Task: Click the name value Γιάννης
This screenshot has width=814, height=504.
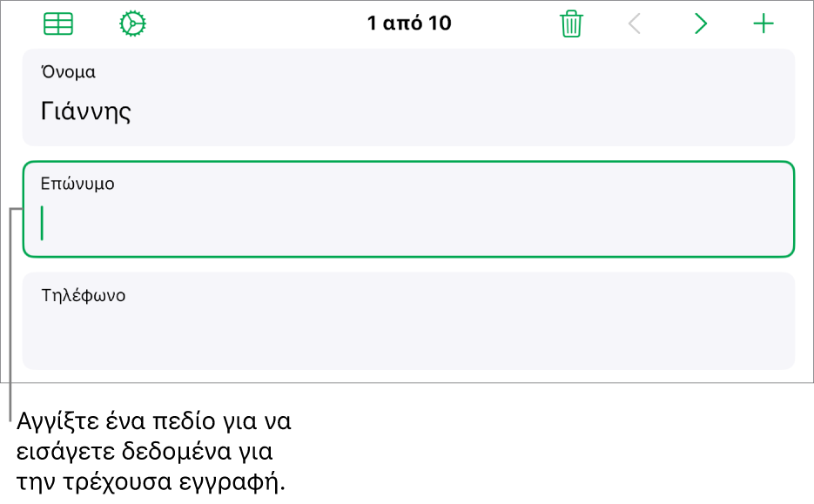Action: pyautogui.click(x=86, y=111)
